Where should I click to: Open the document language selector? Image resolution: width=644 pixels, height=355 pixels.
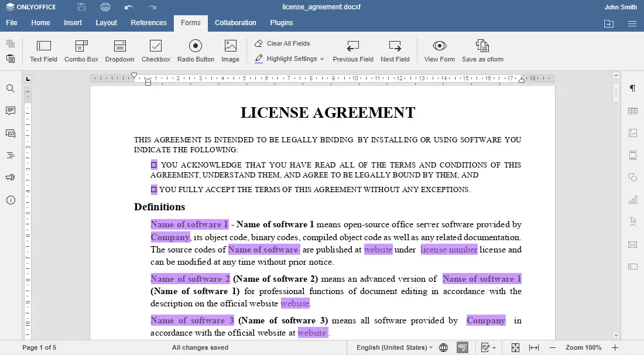click(x=393, y=347)
